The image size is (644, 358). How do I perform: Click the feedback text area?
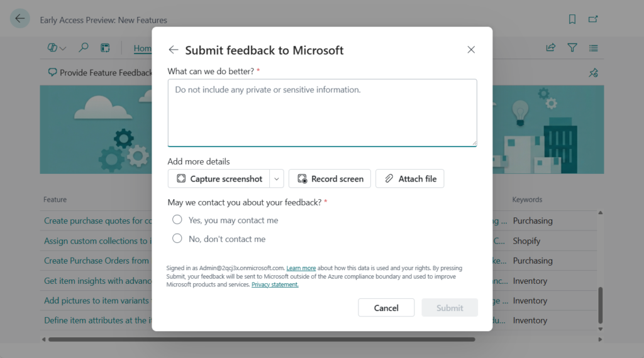(322, 113)
